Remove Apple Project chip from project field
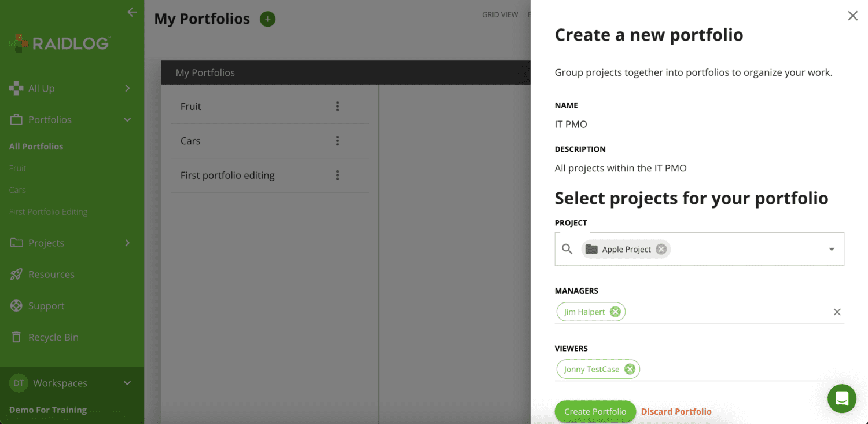Viewport: 868px width, 424px height. (661, 249)
